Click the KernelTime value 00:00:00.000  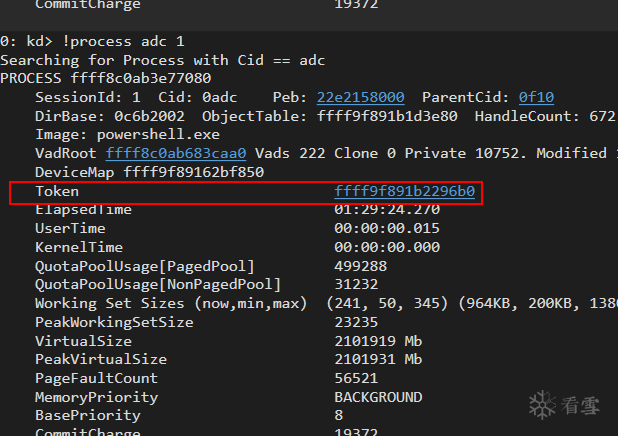point(387,247)
